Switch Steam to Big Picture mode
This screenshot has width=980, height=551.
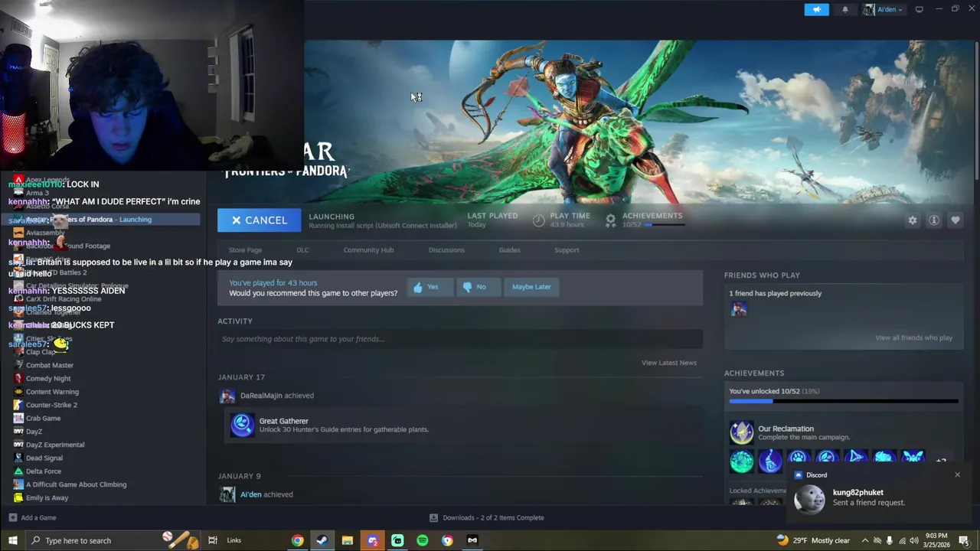pos(919,9)
